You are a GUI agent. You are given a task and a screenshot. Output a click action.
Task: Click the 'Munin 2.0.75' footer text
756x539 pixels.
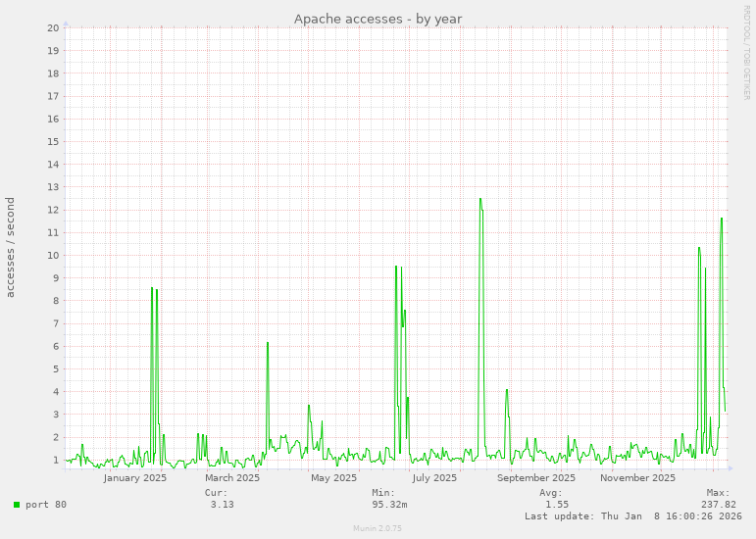(378, 528)
